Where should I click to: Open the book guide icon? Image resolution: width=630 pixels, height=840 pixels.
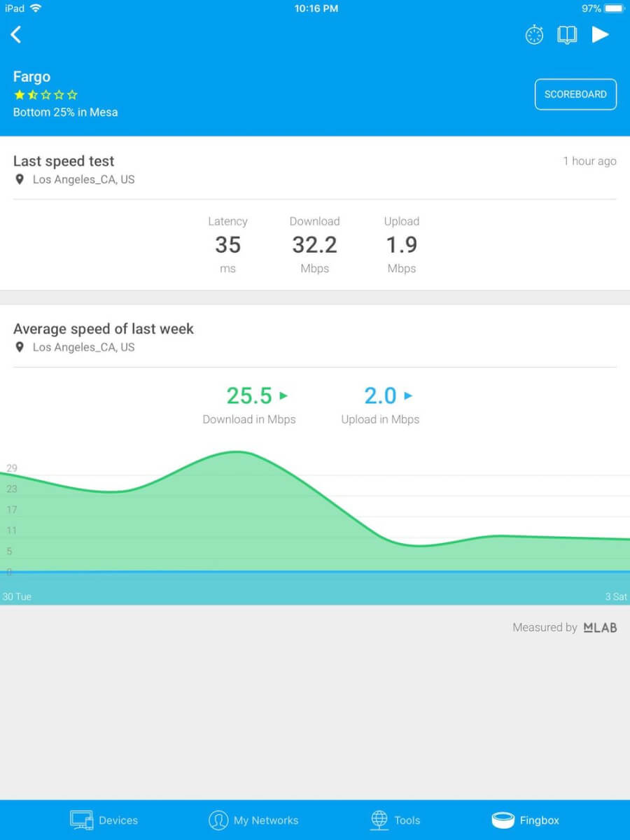[567, 35]
